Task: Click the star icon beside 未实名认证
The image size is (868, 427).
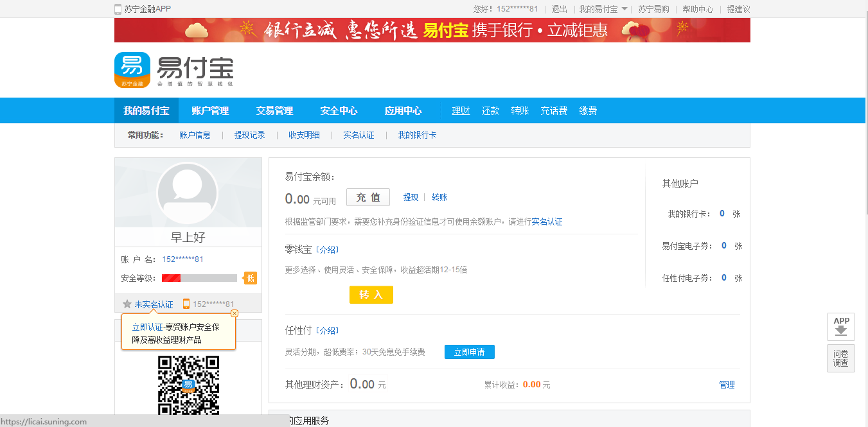Action: tap(127, 304)
